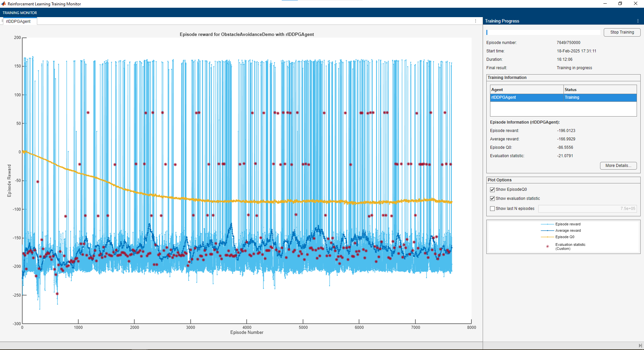Click the training progress bar
Viewport: 644px width, 350px height.
543,33
